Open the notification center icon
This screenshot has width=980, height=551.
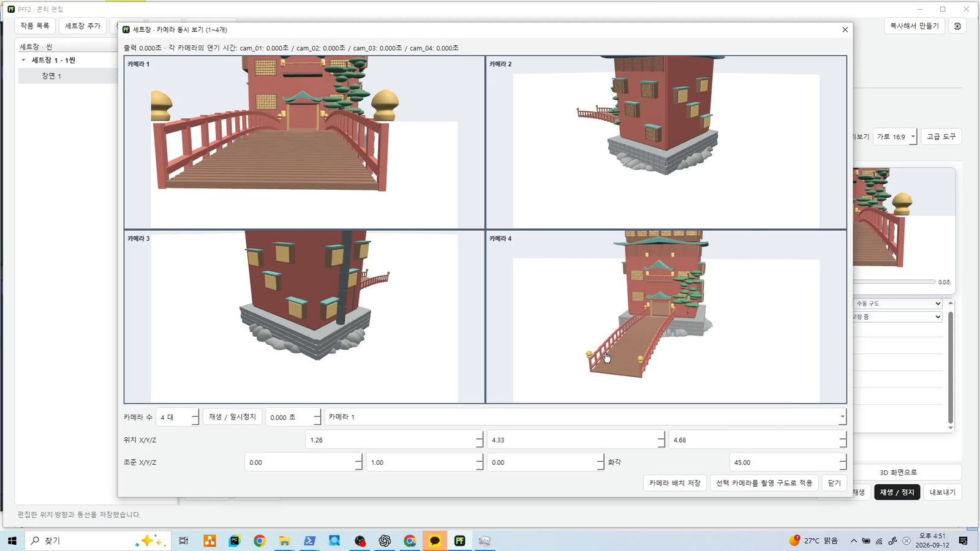coord(963,541)
